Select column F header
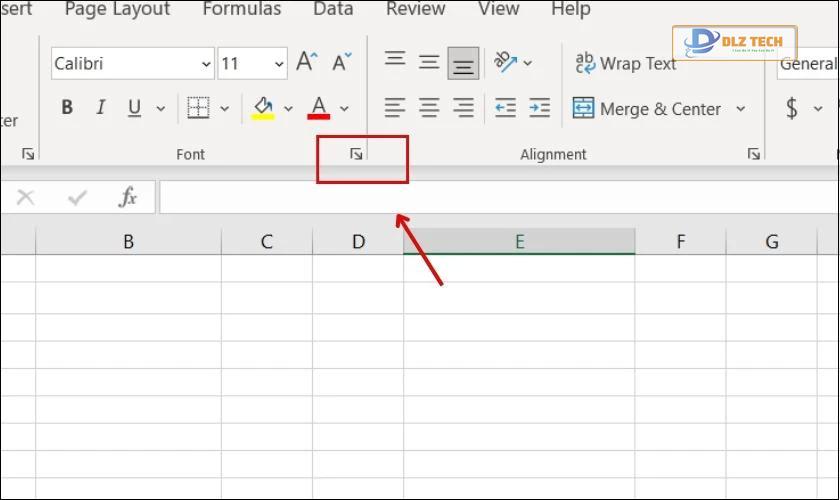This screenshot has width=840, height=500. 681,242
